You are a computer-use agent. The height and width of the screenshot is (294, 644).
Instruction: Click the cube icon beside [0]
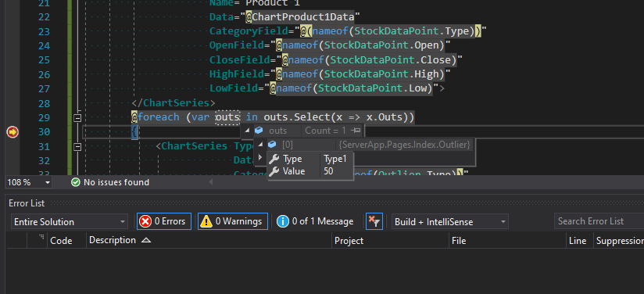pos(271,145)
